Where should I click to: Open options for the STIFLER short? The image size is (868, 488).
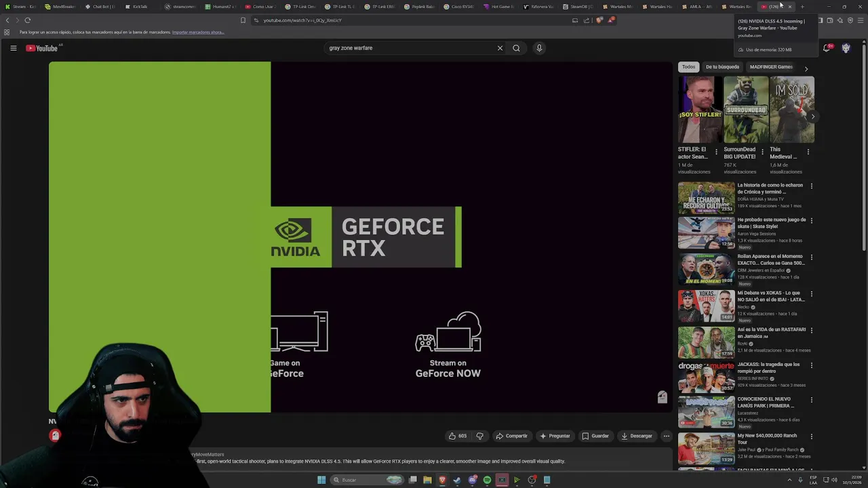click(716, 152)
